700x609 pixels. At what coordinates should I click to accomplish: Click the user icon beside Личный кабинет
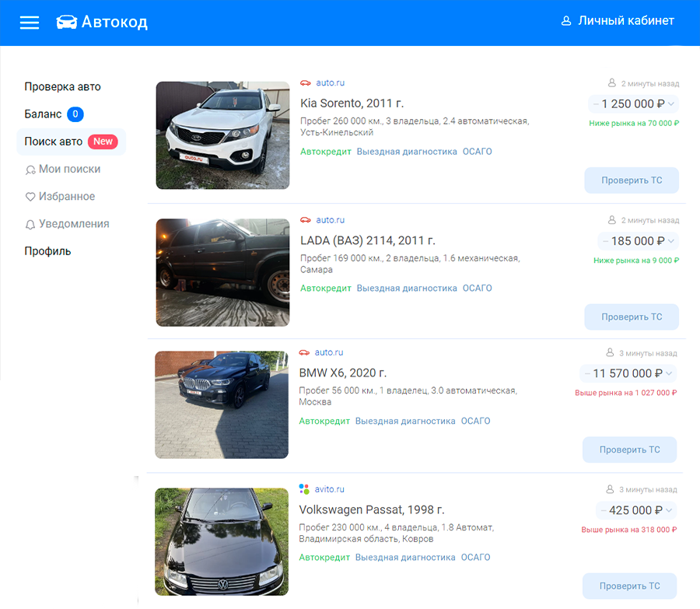pos(566,21)
